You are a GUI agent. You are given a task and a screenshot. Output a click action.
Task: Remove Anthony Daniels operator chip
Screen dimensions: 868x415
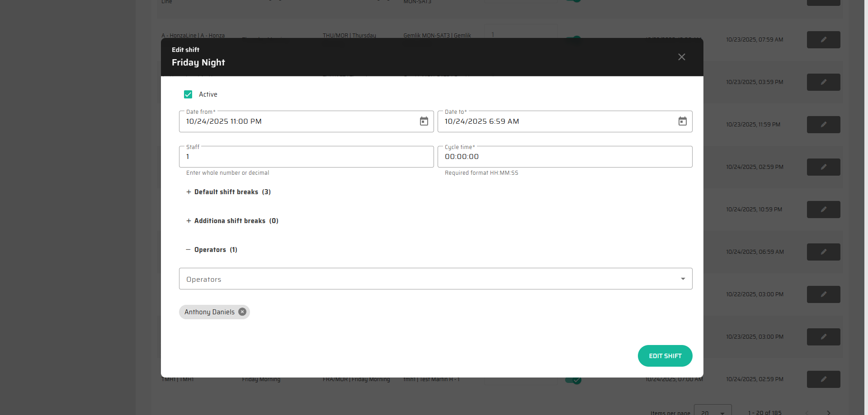pos(242,312)
